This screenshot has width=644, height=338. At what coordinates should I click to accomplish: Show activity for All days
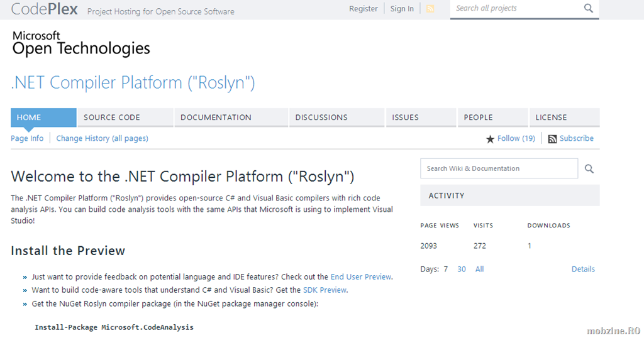(479, 269)
